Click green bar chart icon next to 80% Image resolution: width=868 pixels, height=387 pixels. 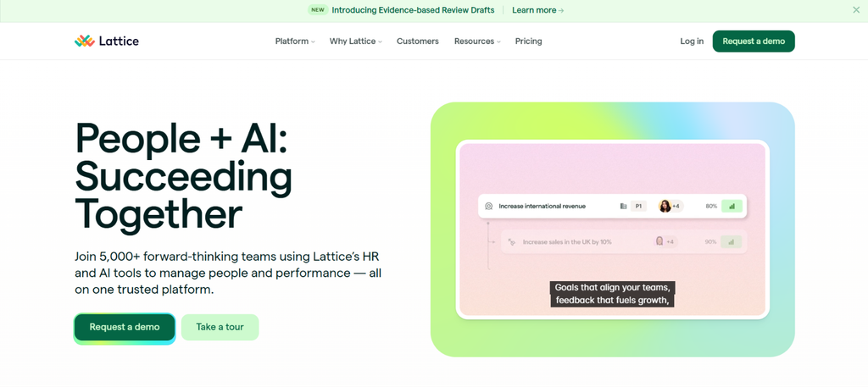pyautogui.click(x=732, y=207)
